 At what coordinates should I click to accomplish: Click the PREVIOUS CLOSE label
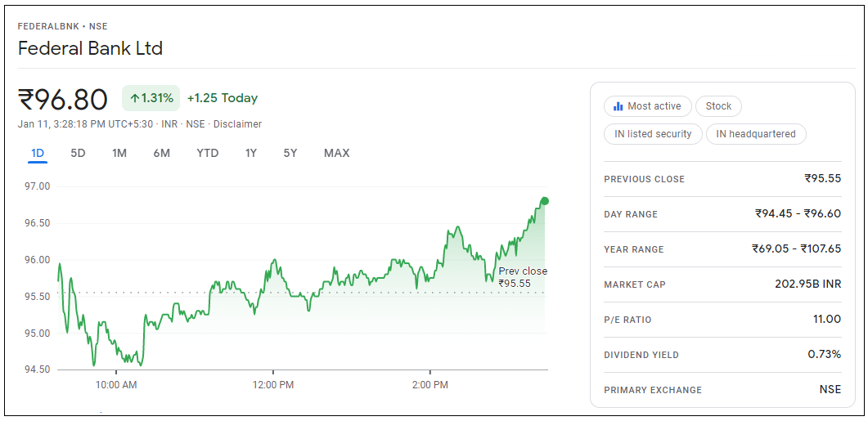[645, 179]
